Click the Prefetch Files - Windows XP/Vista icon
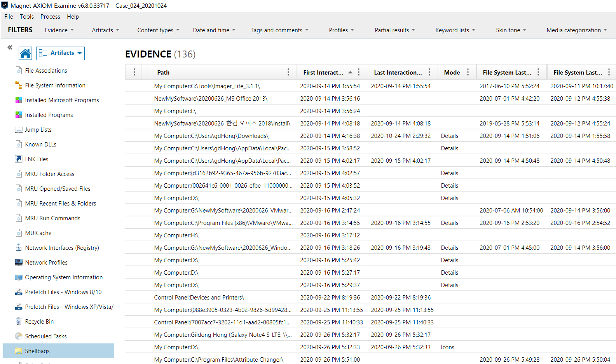616x364 pixels. tap(19, 307)
